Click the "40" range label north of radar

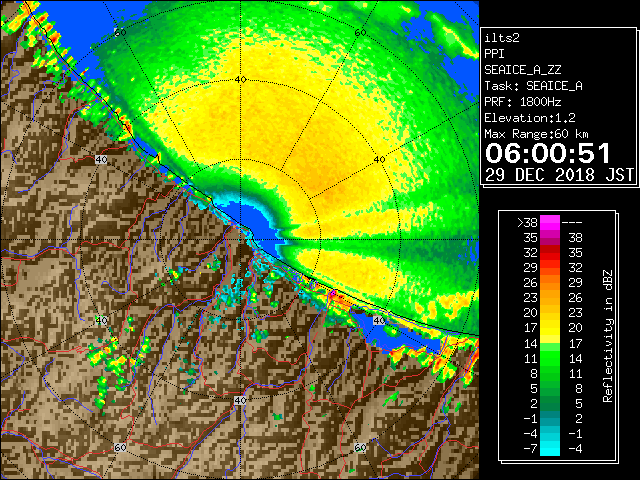pos(240,80)
